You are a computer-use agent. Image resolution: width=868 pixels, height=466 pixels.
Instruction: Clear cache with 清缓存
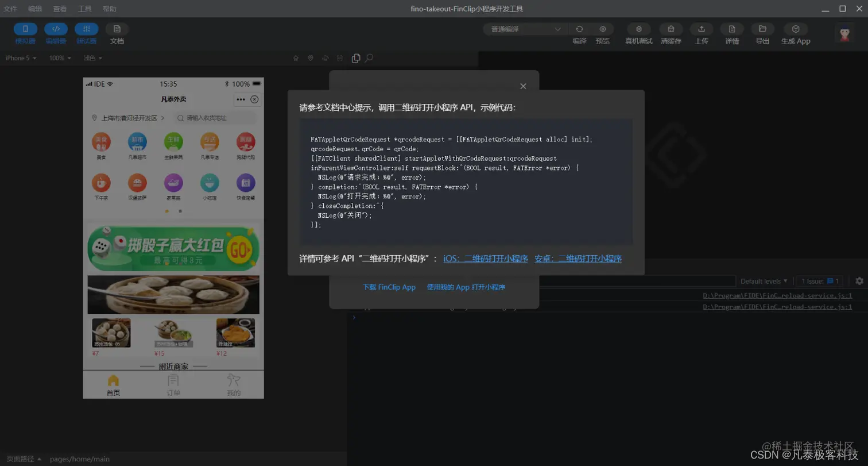tap(671, 33)
